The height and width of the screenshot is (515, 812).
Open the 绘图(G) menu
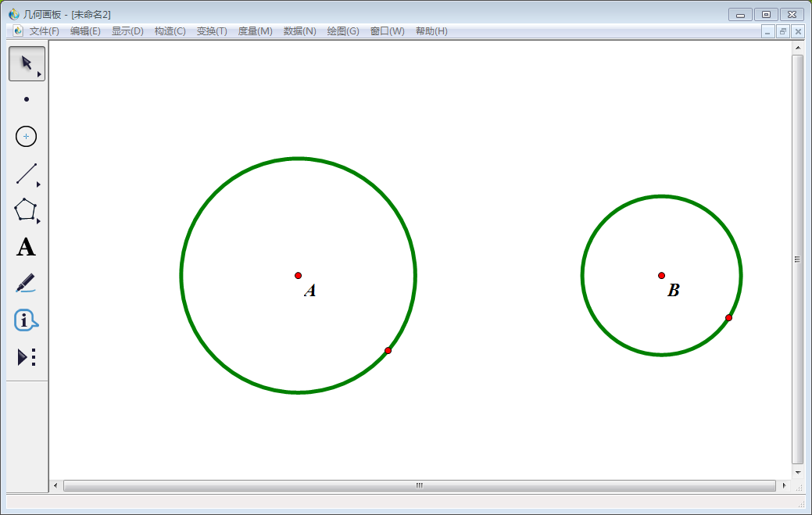343,31
